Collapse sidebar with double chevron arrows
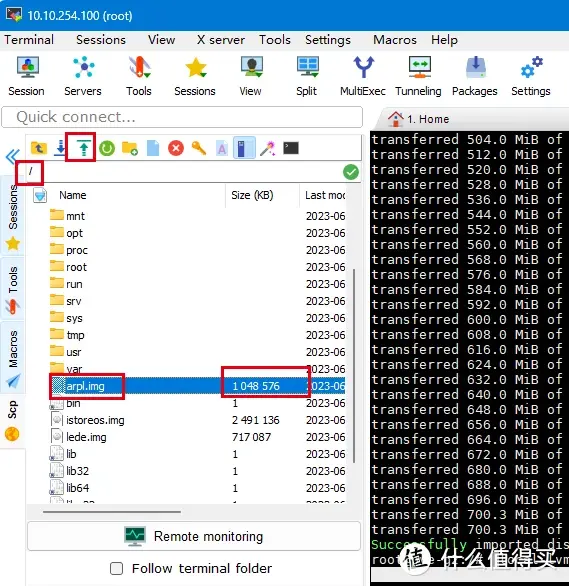Image resolution: width=569 pixels, height=586 pixels. pyautogui.click(x=12, y=156)
